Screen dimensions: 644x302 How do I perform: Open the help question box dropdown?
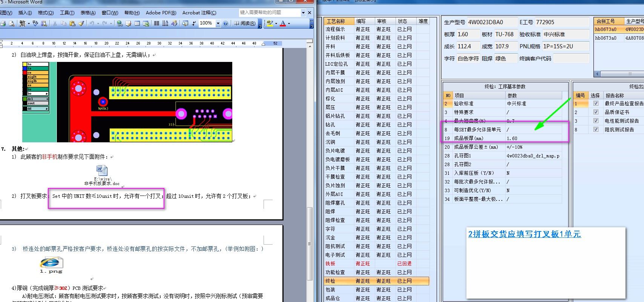tap(303, 12)
